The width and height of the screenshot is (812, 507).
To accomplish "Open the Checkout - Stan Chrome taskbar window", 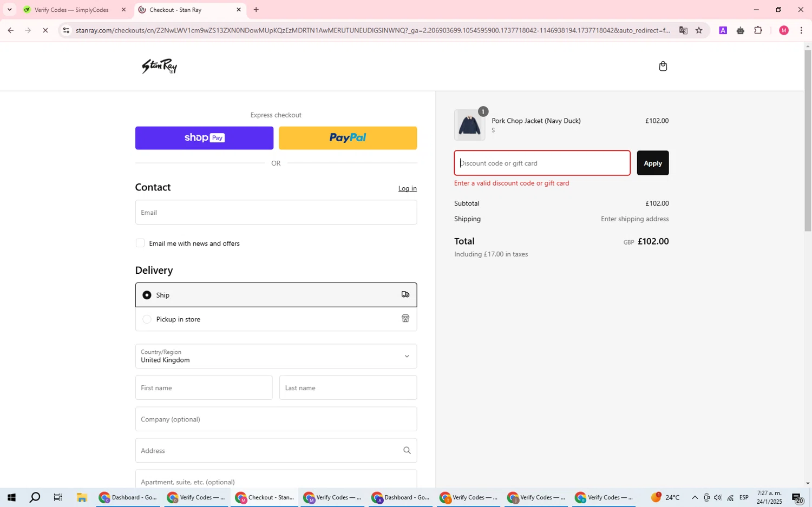I will point(265,497).
